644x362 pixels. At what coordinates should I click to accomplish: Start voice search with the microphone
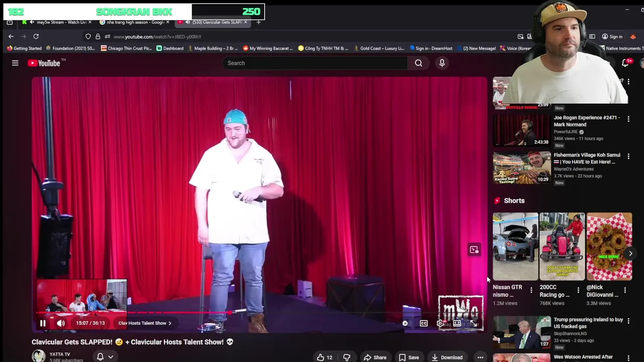[442, 63]
